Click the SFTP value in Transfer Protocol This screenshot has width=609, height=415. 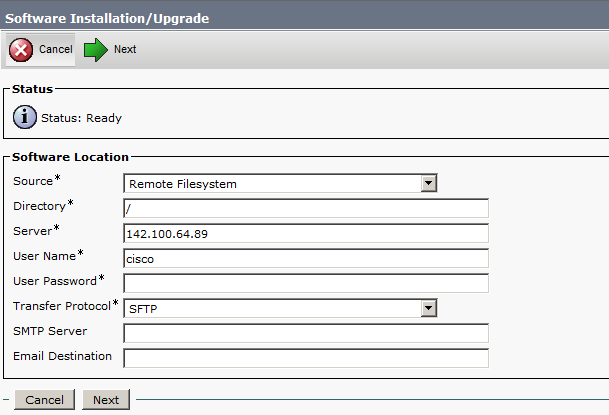[143, 309]
